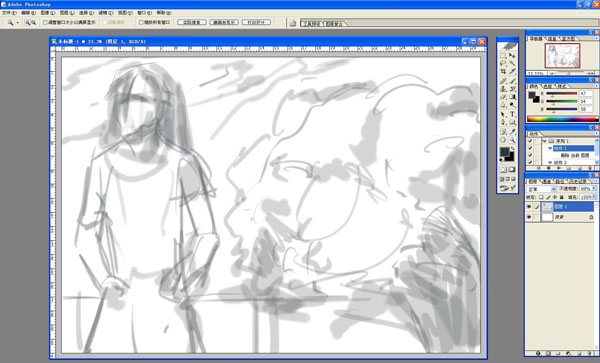This screenshot has width=600, height=363.
Task: Collapse the selected action 动作 1
Action: click(550, 148)
